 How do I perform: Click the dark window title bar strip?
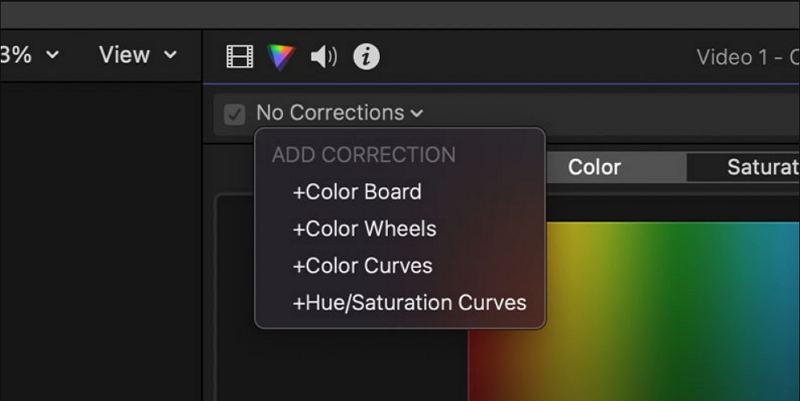[x=400, y=13]
